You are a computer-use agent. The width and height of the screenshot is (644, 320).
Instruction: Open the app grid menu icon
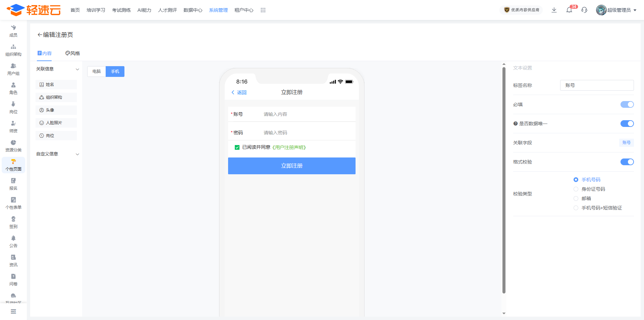click(263, 10)
